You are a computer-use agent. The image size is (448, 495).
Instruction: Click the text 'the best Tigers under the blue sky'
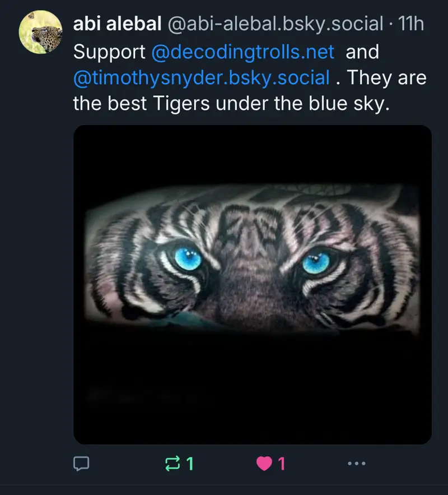[231, 103]
